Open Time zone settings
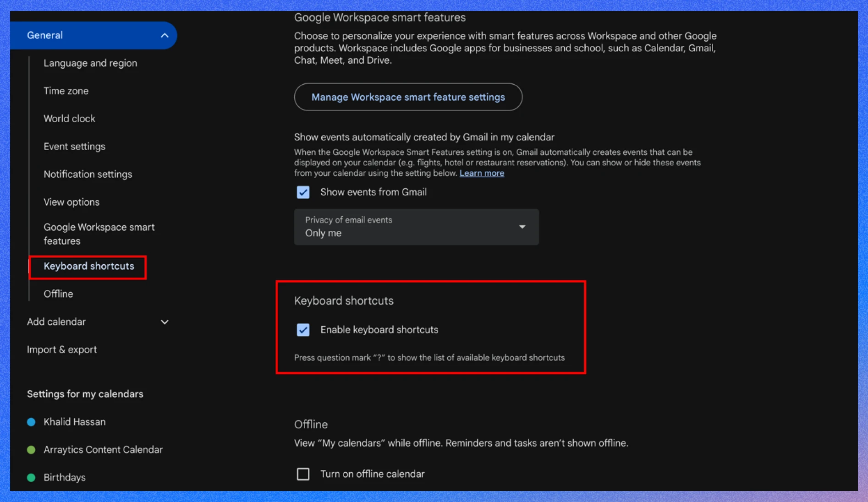 pos(66,91)
